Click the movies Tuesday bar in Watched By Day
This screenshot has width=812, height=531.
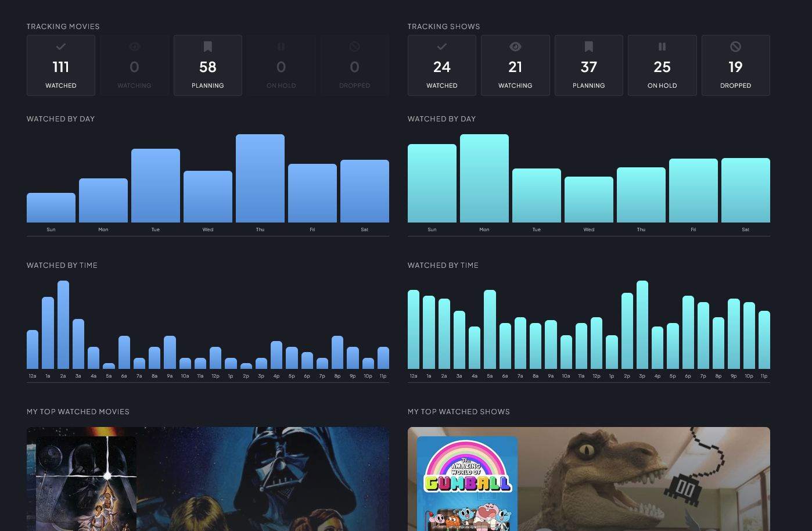156,186
